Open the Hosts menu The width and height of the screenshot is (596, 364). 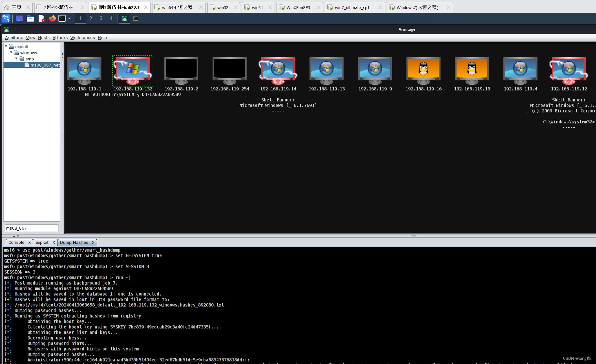(x=44, y=38)
